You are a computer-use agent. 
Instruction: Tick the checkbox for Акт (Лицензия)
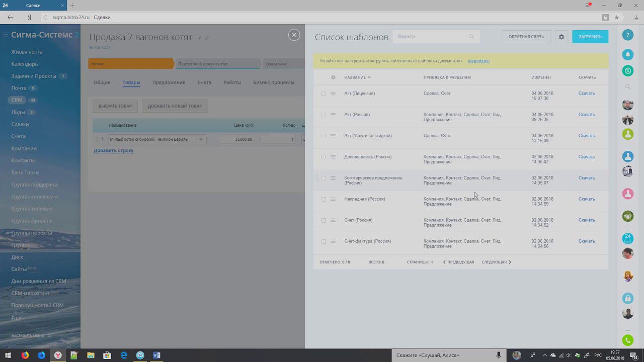coord(324,94)
